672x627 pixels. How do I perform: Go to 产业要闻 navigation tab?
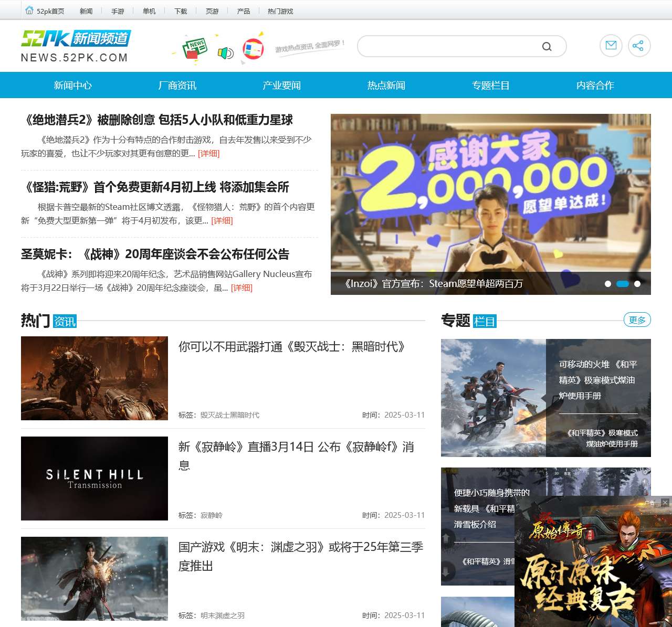click(282, 85)
